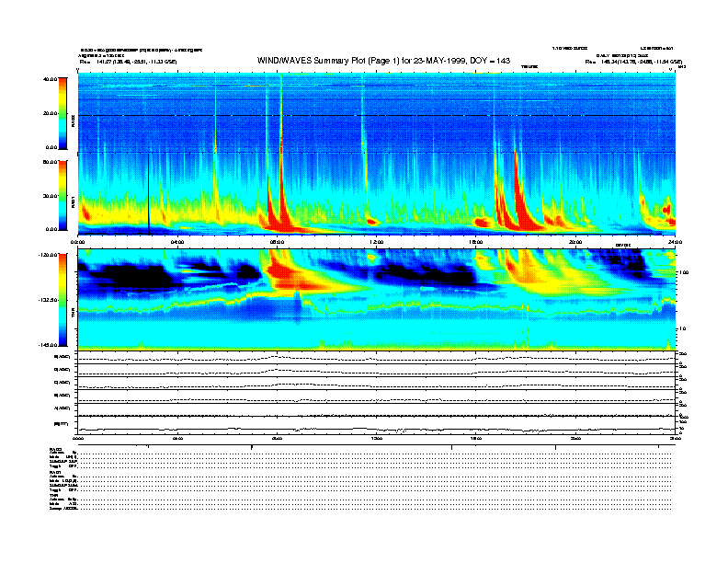The width and height of the screenshot is (728, 563).
Task: Click the 04:00 label below the RAD1 spectrogram
Action: click(x=177, y=242)
